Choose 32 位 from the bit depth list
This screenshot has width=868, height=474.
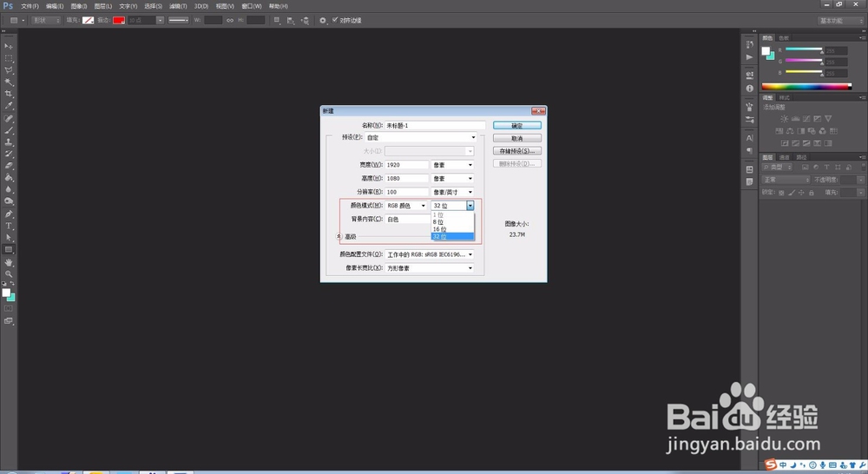click(452, 236)
